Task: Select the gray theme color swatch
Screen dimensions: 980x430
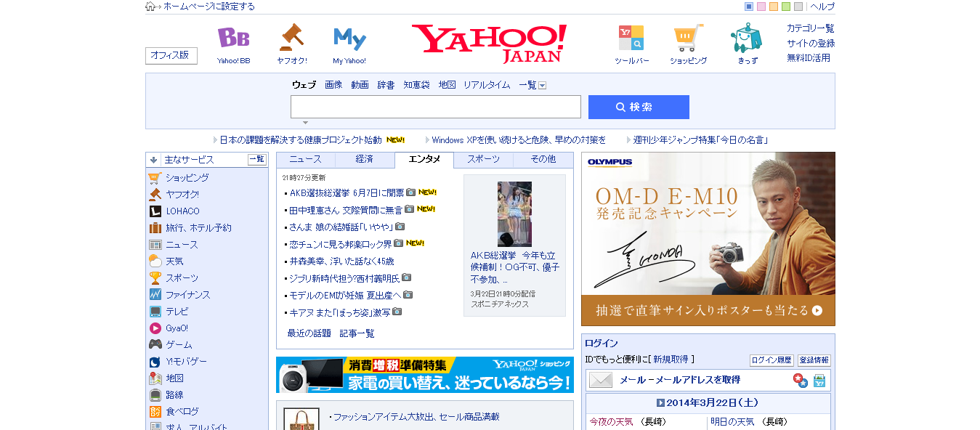Action: pos(798,7)
